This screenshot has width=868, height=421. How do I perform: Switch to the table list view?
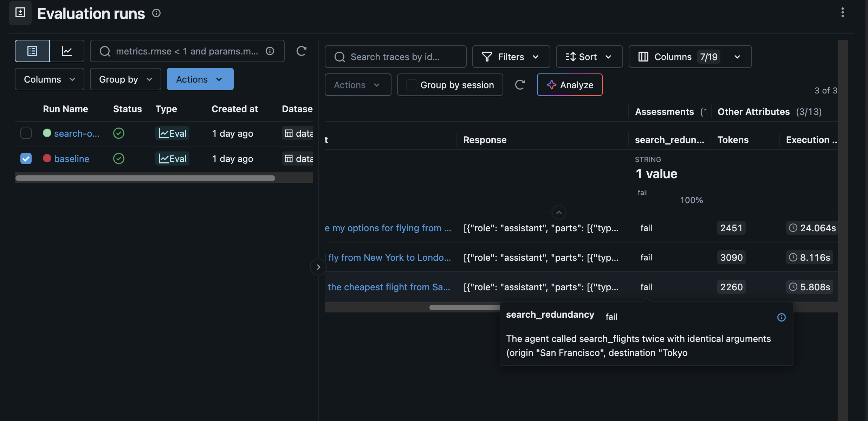click(32, 51)
